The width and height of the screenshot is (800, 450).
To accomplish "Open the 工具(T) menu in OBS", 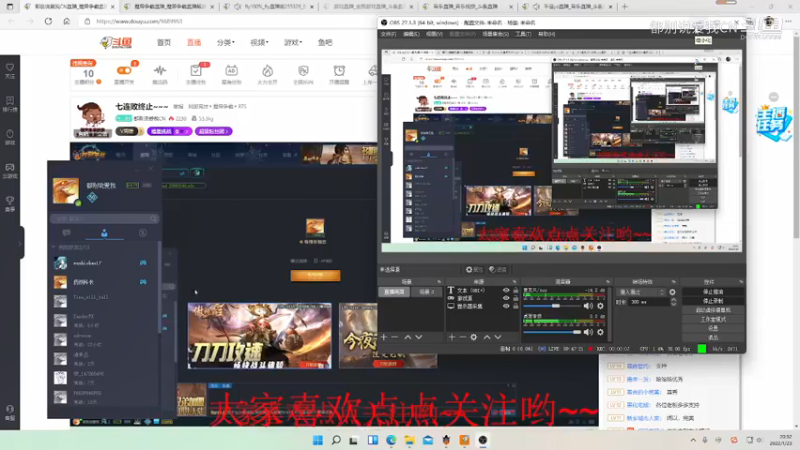I will pos(523,34).
